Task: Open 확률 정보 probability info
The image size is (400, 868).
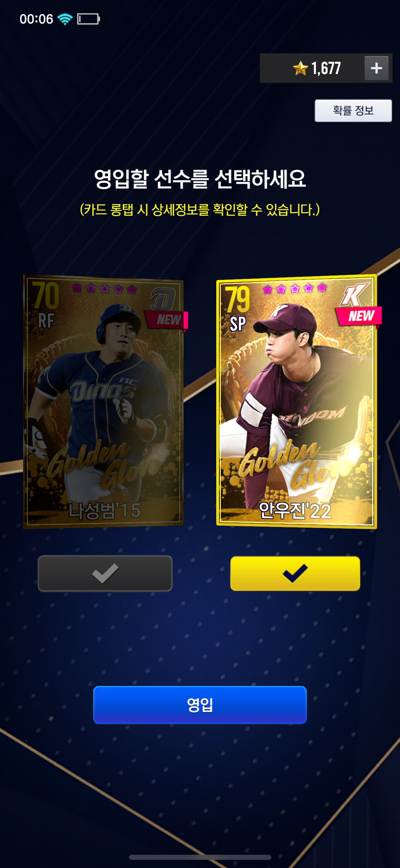Action: click(x=353, y=111)
